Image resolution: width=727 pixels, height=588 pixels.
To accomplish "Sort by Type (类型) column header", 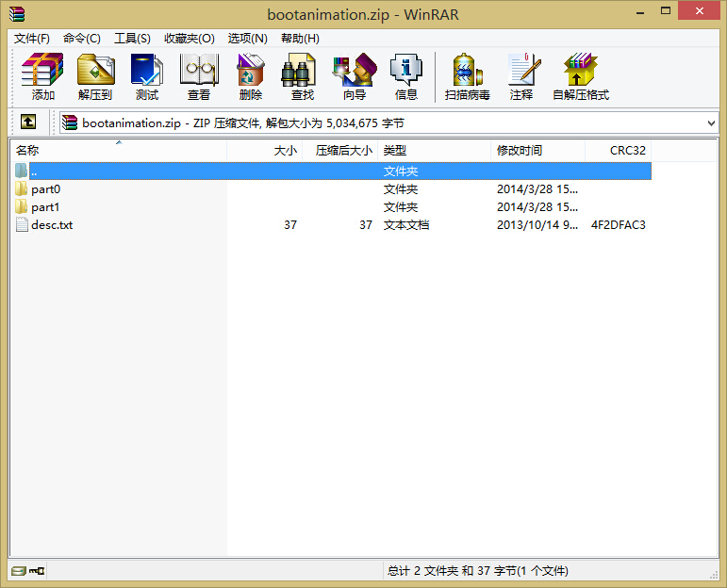I will (x=434, y=150).
